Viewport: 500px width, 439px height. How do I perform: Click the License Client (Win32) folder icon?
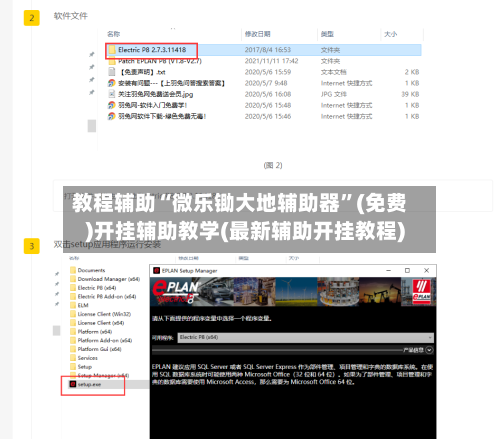[x=73, y=314]
